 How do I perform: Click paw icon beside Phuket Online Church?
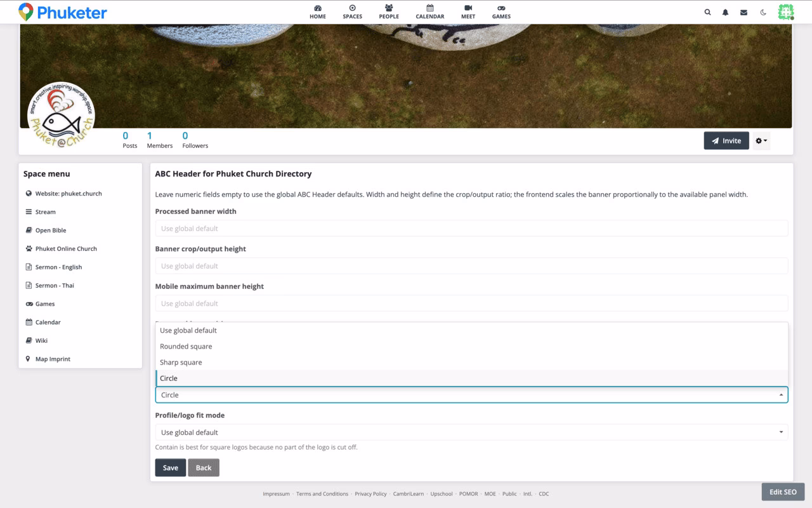pos(29,249)
